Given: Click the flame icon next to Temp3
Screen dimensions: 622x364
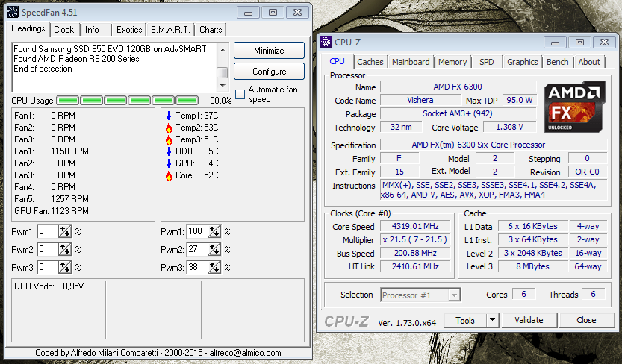Looking at the screenshot, I should point(169,139).
